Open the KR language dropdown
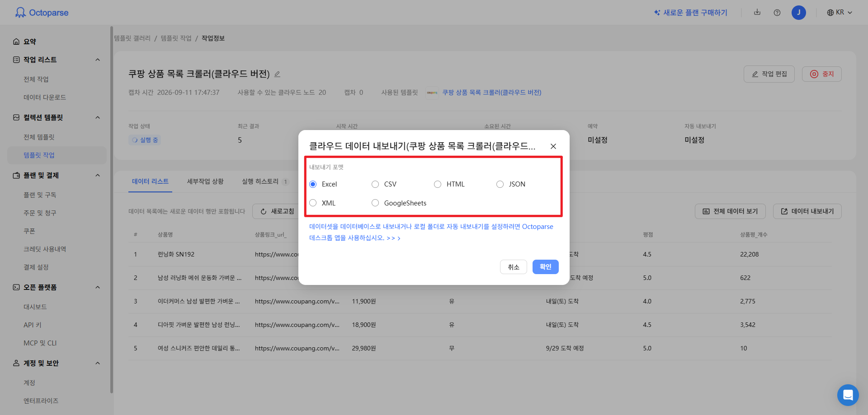868x415 pixels. pyautogui.click(x=840, y=13)
